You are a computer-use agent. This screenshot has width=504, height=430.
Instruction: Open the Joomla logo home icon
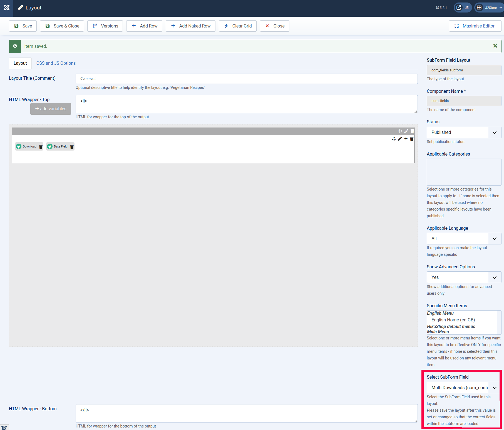point(7,8)
